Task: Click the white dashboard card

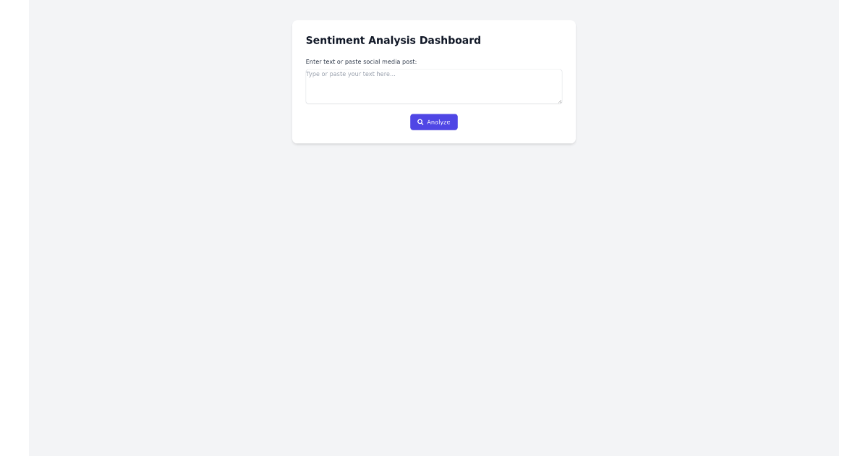Action: click(x=434, y=82)
